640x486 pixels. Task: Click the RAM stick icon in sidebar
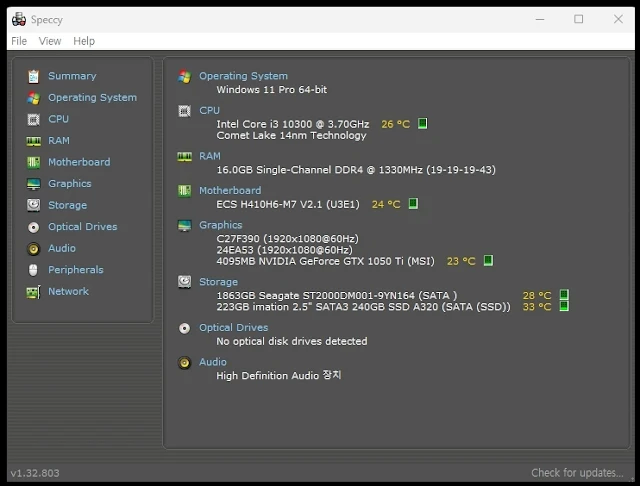pos(33,141)
